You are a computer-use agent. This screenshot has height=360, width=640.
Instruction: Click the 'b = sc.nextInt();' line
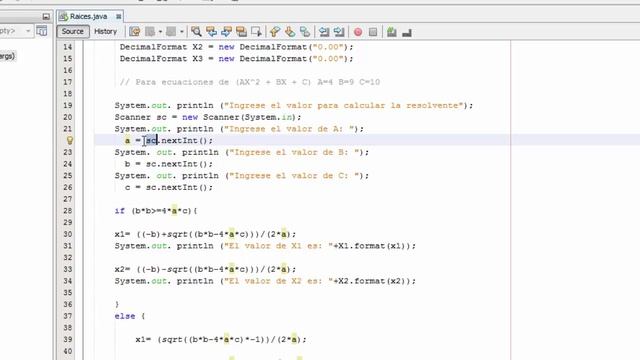[169, 164]
